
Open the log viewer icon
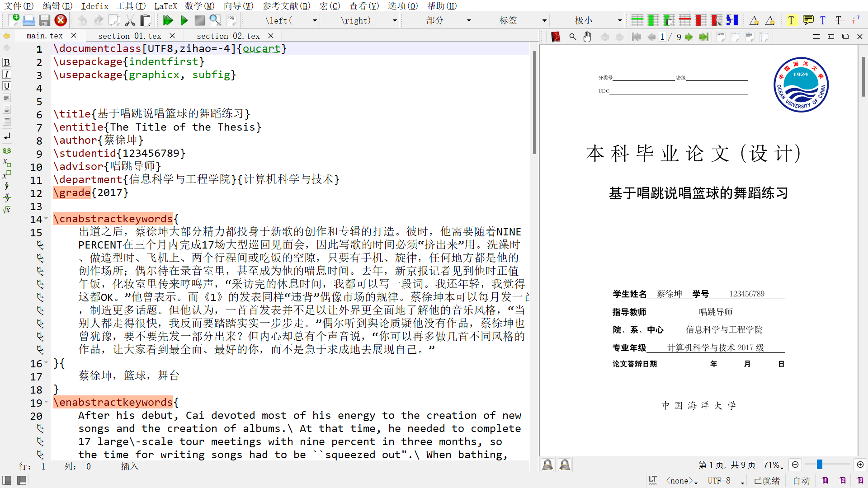232,20
